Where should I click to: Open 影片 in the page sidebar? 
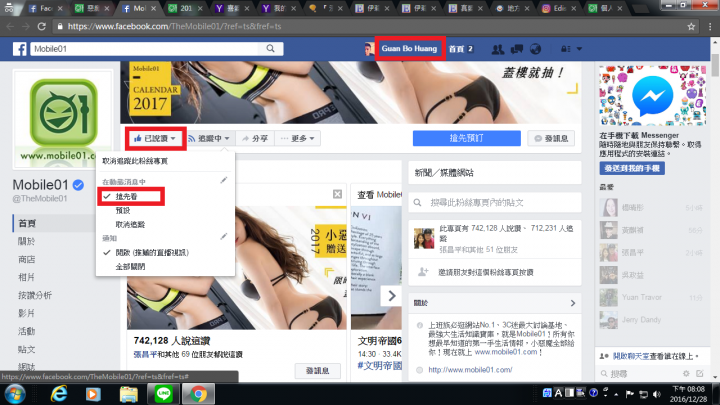click(x=26, y=313)
